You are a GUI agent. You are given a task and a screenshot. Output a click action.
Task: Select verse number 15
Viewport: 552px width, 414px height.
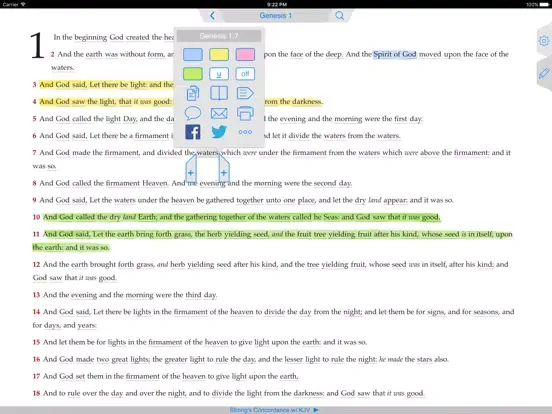36,342
